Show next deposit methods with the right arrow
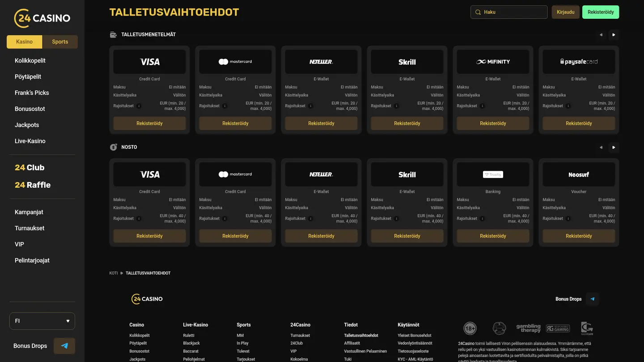Viewport: 644px width, 362px height. [x=614, y=35]
